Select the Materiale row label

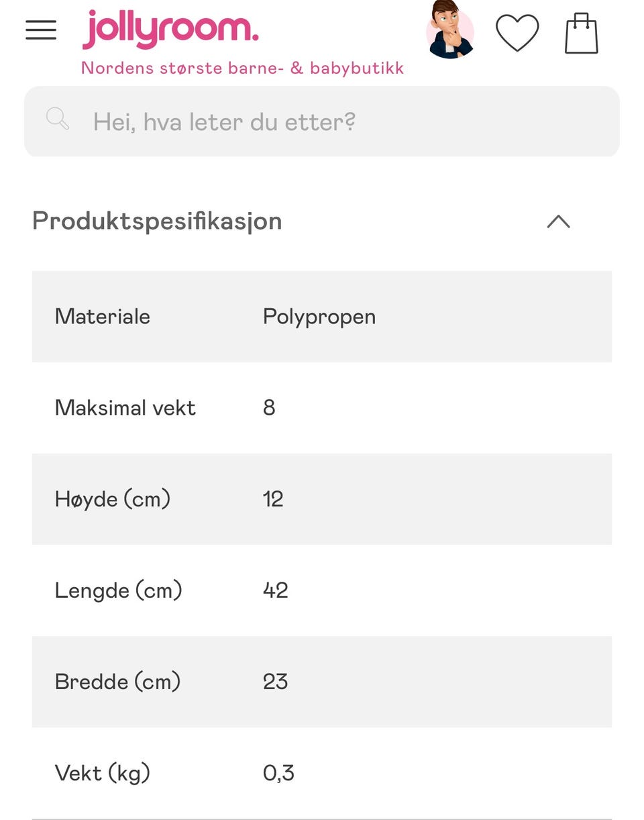(x=103, y=317)
